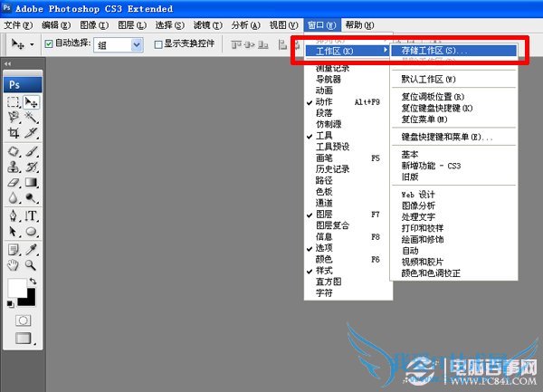Open the 选择 menu
Image resolution: width=543 pixels, height=392 pixels.
[x=170, y=25]
